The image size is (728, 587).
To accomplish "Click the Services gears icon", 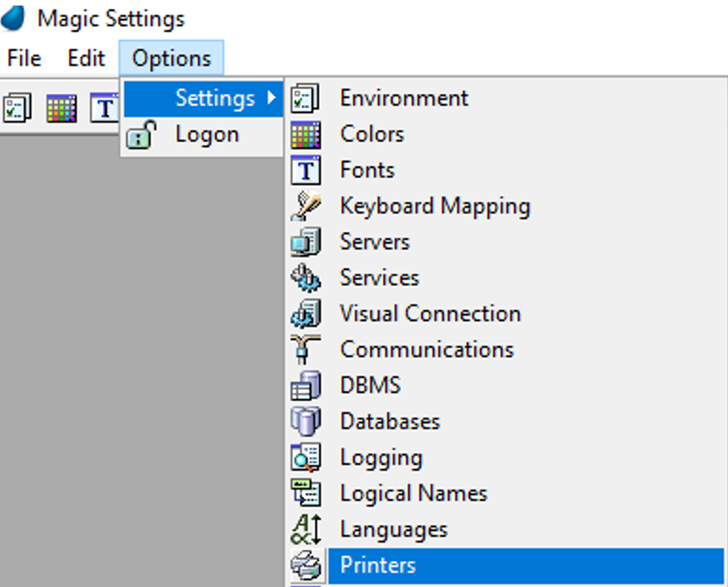I will 306,278.
